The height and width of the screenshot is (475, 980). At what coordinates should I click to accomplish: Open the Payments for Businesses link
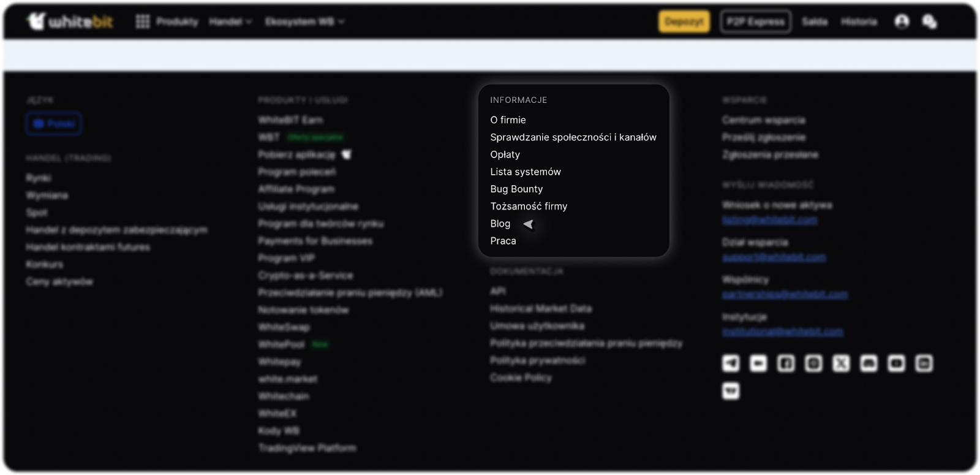click(315, 241)
